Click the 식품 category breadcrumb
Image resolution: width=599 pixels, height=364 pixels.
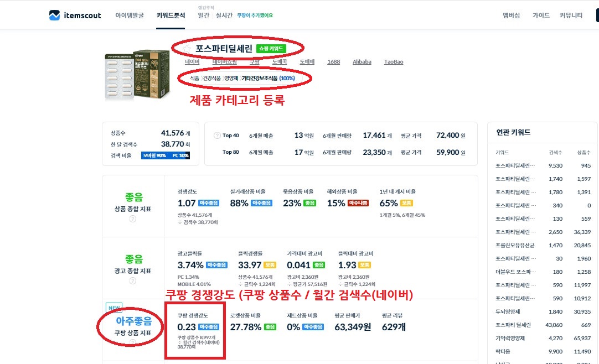(195, 78)
